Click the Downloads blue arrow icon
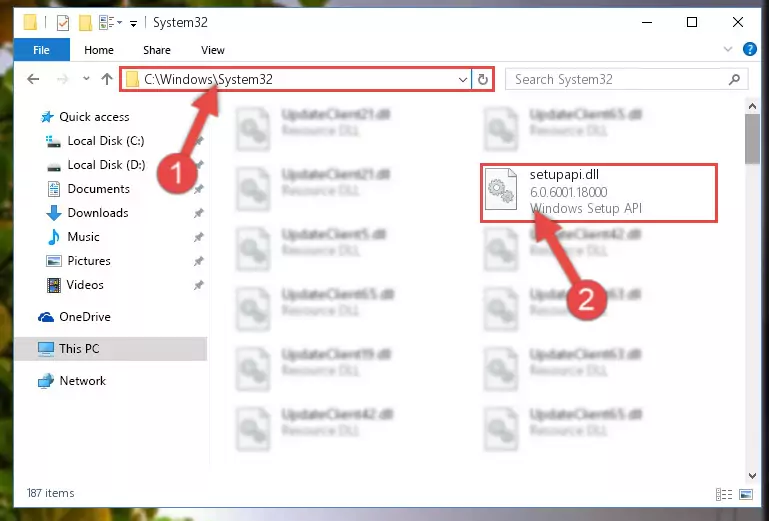The width and height of the screenshot is (769, 521). point(53,213)
